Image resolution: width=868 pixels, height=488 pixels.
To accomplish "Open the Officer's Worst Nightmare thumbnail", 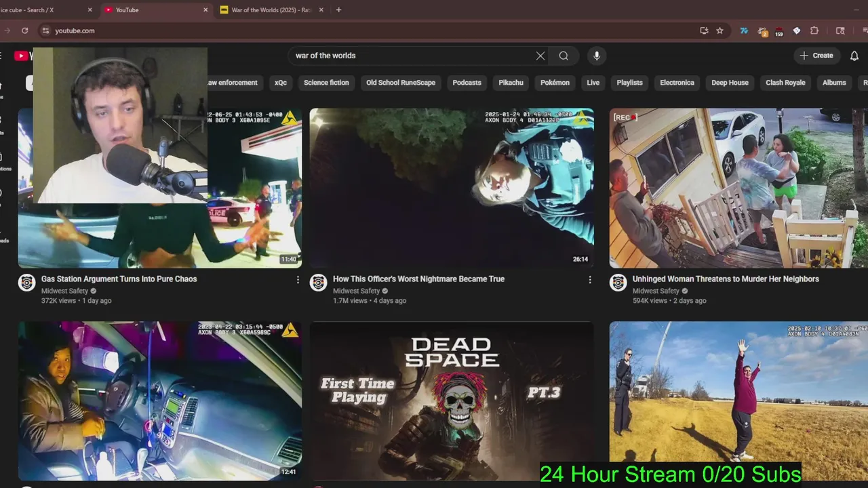I will tap(452, 188).
